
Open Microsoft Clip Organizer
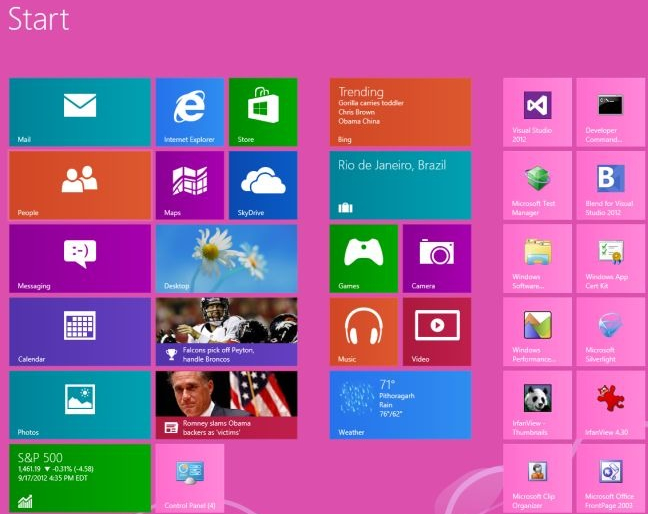[537, 478]
